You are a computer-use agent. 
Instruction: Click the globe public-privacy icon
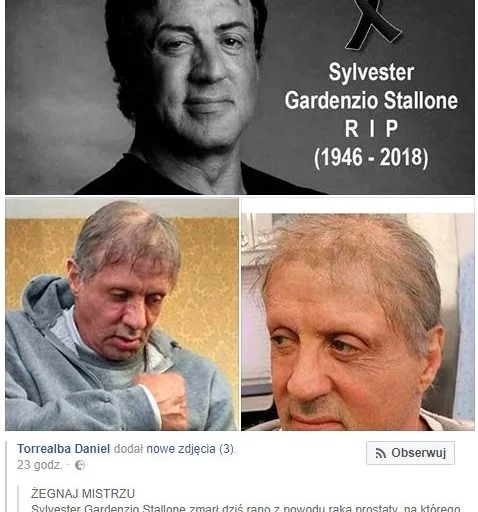pos(80,465)
